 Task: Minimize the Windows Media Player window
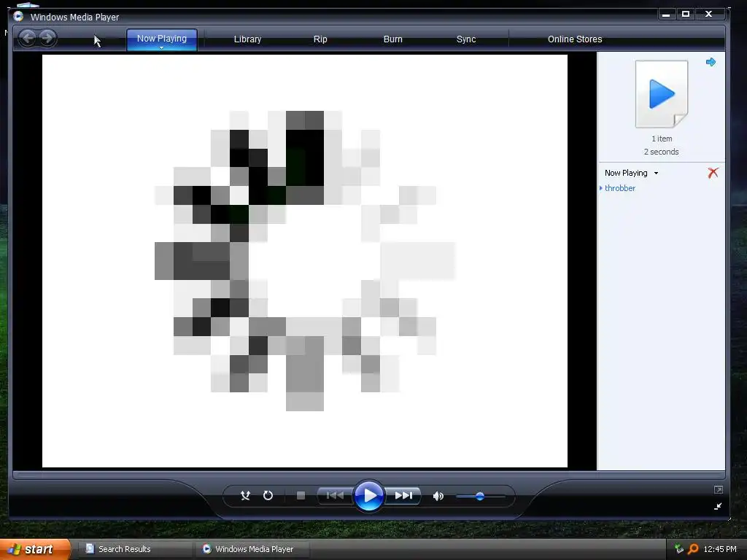coord(666,15)
